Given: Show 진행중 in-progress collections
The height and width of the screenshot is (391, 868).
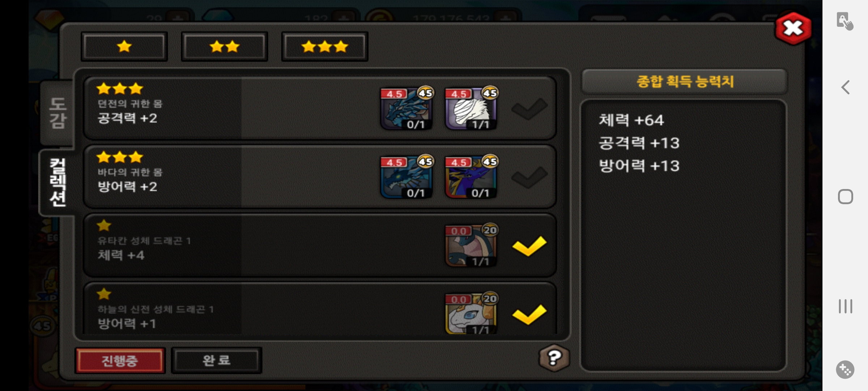Looking at the screenshot, I should point(120,360).
